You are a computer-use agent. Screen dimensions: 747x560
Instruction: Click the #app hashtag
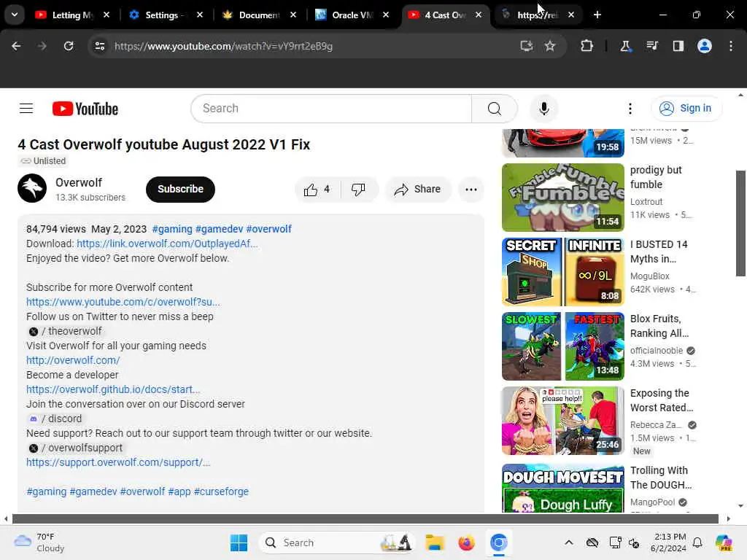pyautogui.click(x=179, y=491)
